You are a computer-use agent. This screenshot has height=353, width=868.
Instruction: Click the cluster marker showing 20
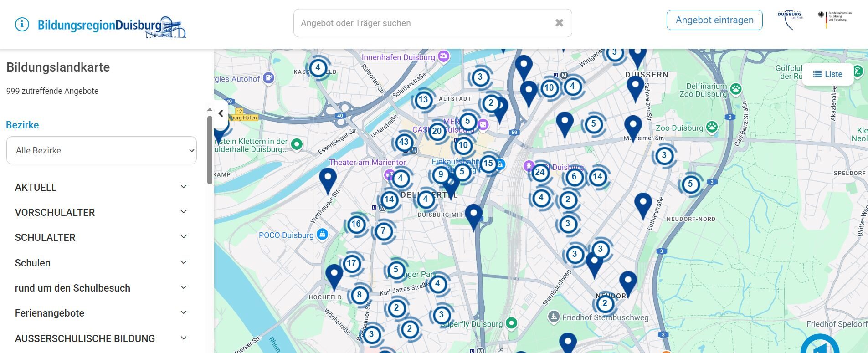(437, 131)
